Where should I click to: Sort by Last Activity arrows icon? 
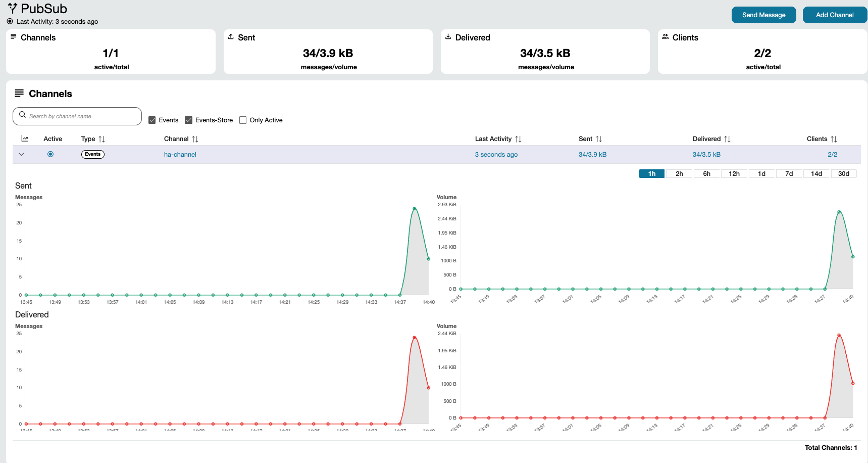[x=518, y=139]
